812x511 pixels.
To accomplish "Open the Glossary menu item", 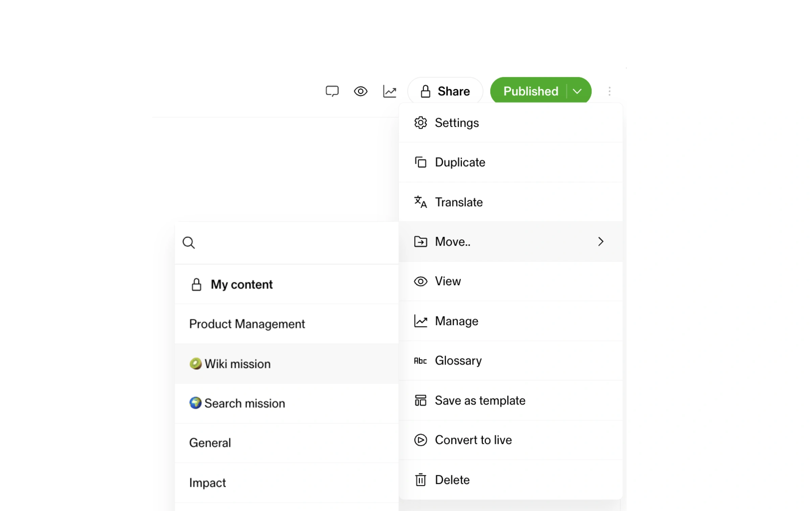I will pyautogui.click(x=458, y=360).
